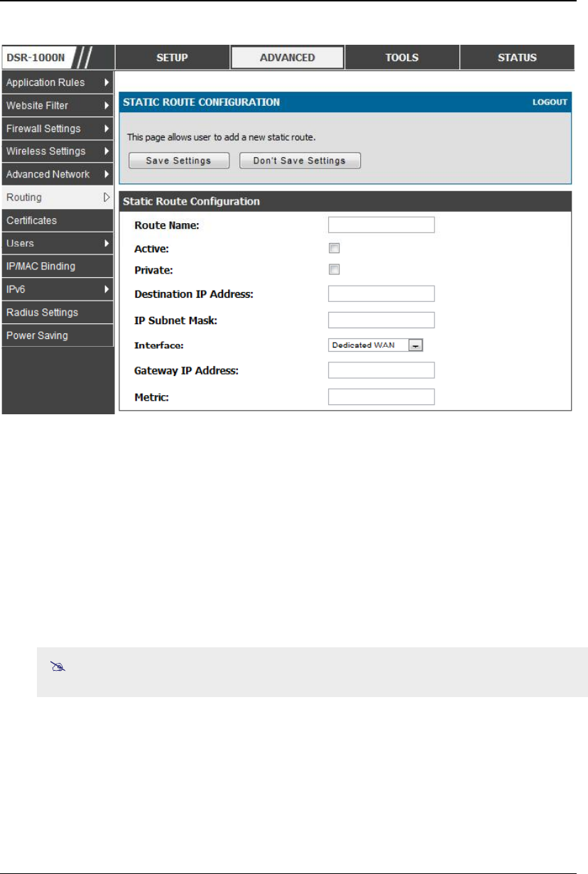Toggle the Private checkbox
Screen dimensions: 588x874
tap(334, 269)
